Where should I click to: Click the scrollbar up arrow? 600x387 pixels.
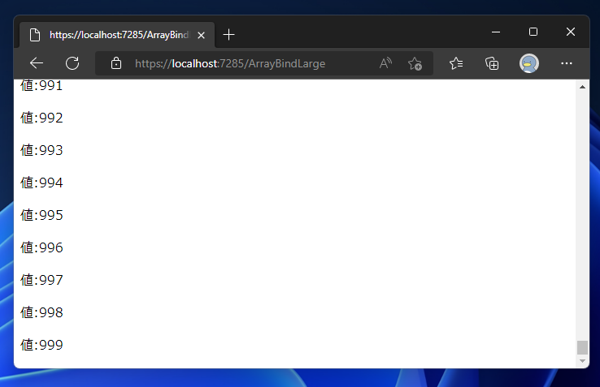click(582, 87)
